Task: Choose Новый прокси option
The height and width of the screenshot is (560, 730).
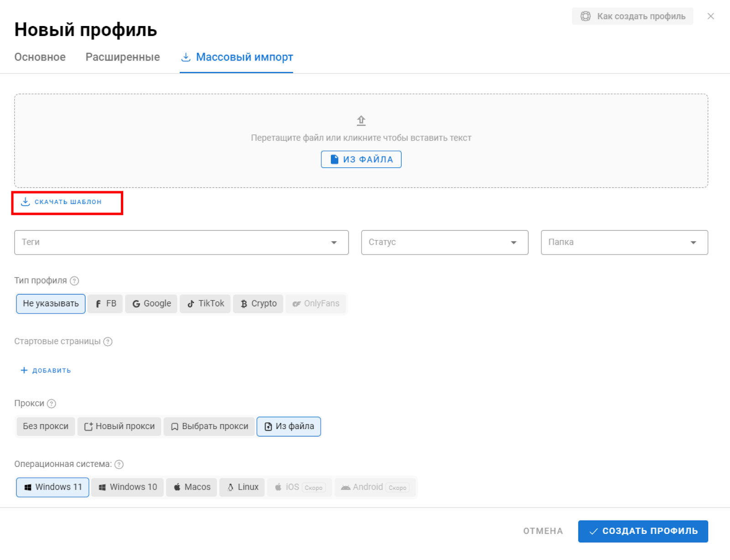Action: click(120, 426)
